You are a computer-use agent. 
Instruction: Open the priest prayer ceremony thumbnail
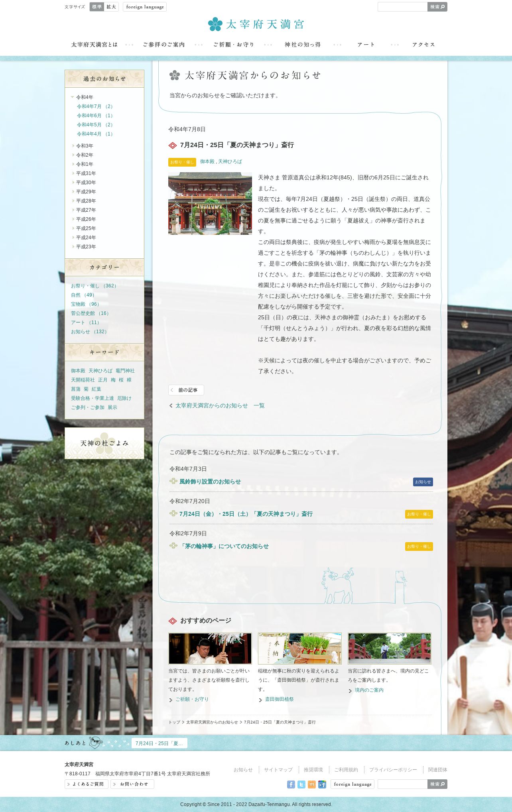(x=210, y=649)
